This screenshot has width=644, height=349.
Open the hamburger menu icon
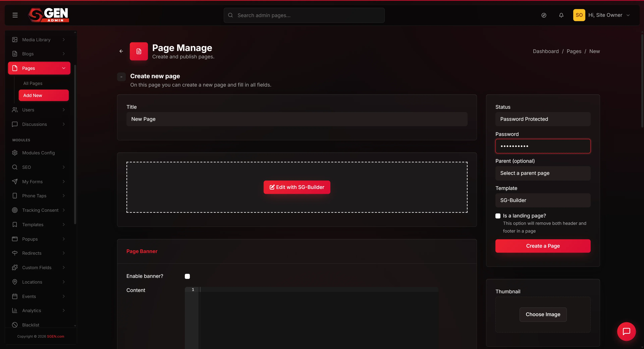pyautogui.click(x=15, y=15)
